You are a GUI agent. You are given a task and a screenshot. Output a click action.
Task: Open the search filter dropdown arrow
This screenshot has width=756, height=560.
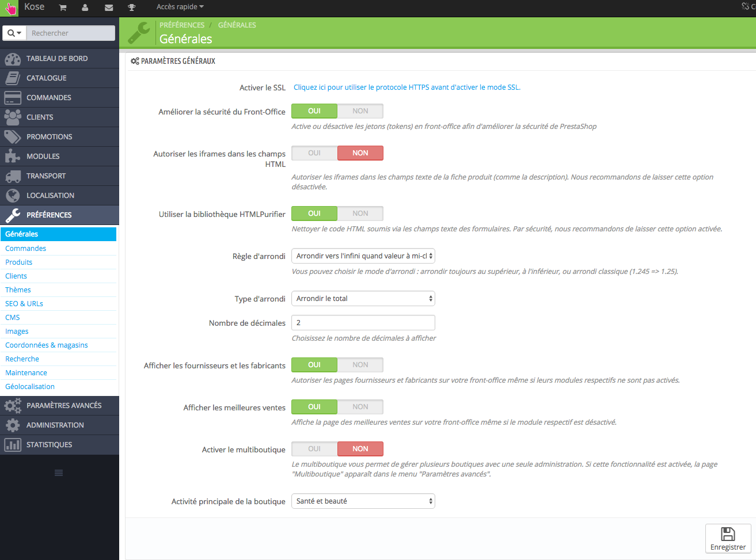pyautogui.click(x=19, y=33)
